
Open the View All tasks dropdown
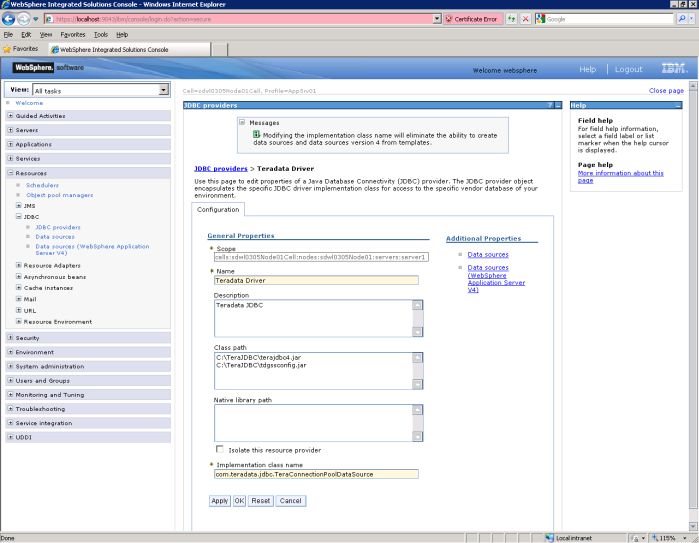(x=164, y=90)
